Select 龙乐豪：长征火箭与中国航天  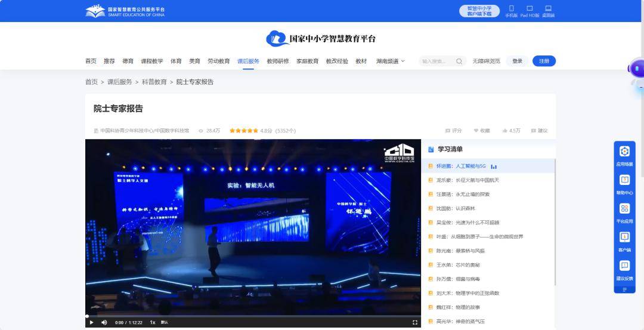click(488, 180)
